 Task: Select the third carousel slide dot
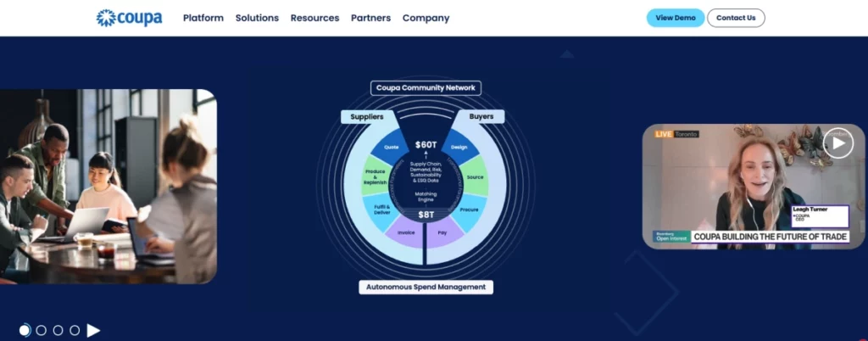click(58, 331)
